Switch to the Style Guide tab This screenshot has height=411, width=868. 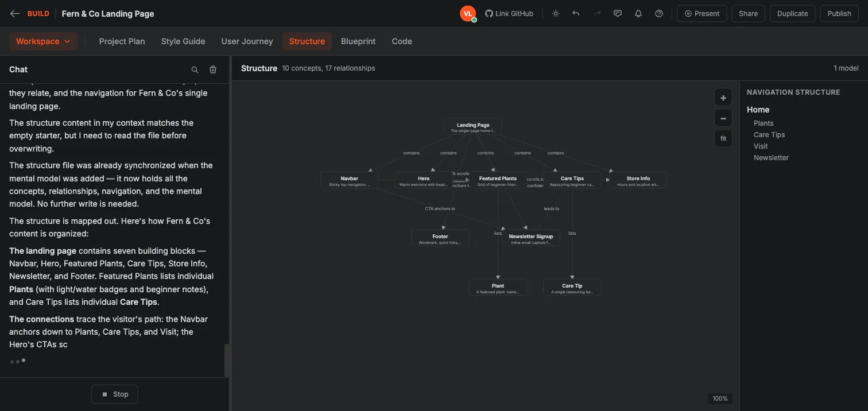(x=183, y=41)
